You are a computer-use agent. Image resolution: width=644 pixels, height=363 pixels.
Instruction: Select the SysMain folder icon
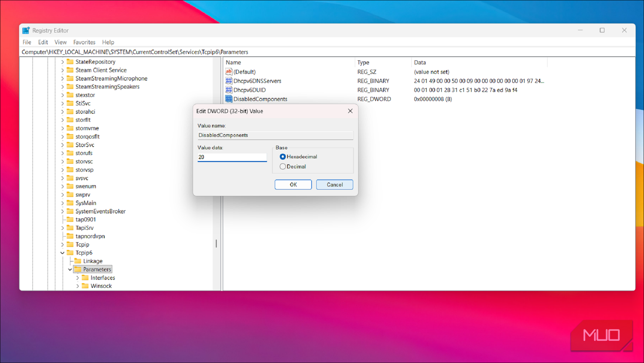pyautogui.click(x=70, y=203)
